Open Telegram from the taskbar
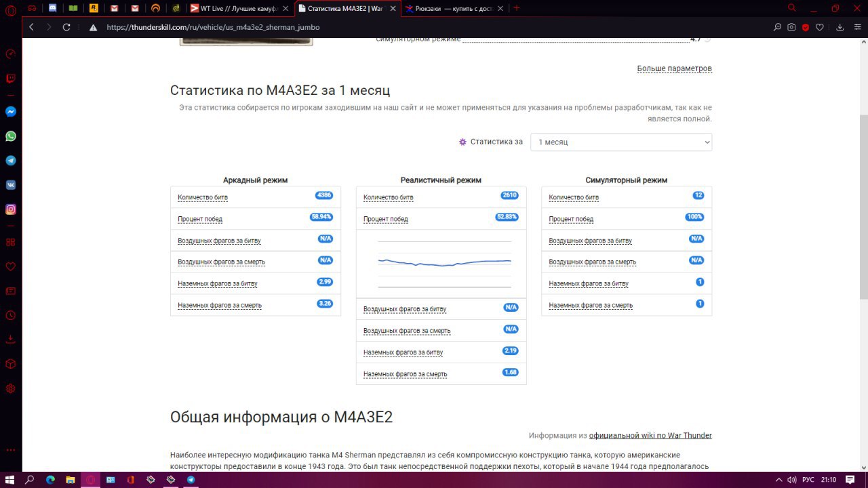 click(191, 479)
